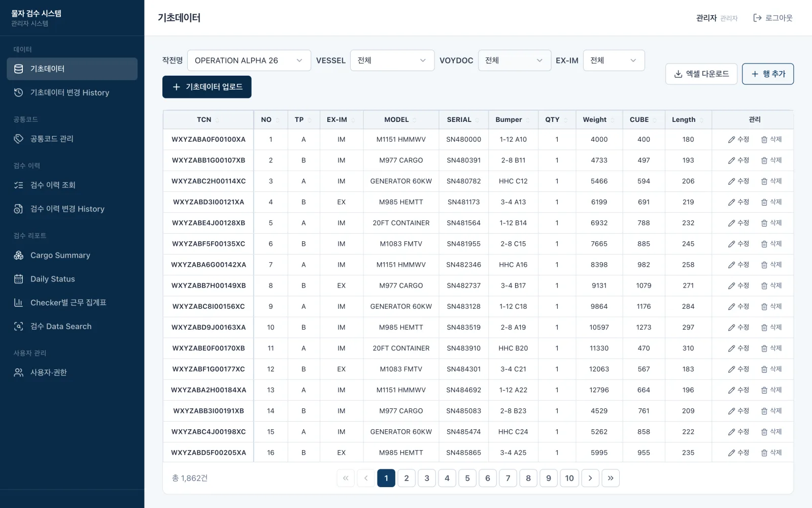The width and height of the screenshot is (812, 508).
Task: Click Bumper cell HHC B20
Action: (513, 348)
